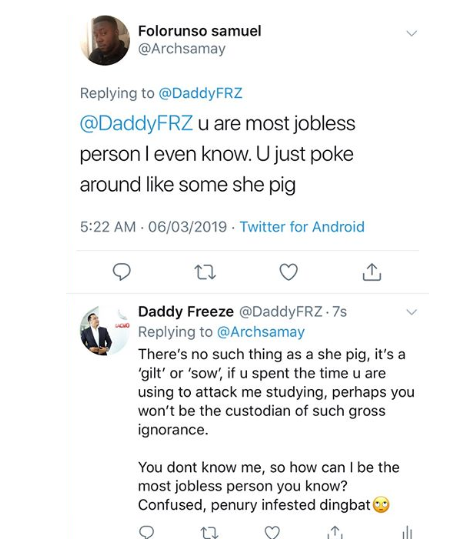
Task: Open @DaddyFRZ link in Replying to line
Action: click(x=200, y=93)
